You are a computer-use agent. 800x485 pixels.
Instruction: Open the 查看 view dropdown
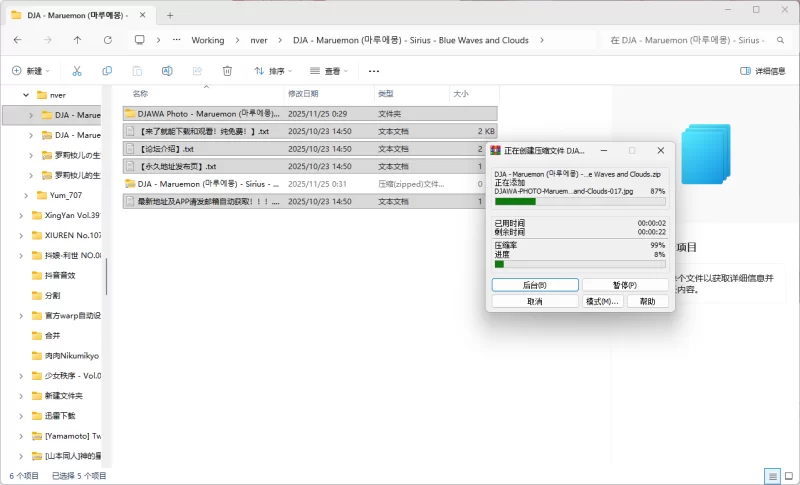click(x=329, y=71)
